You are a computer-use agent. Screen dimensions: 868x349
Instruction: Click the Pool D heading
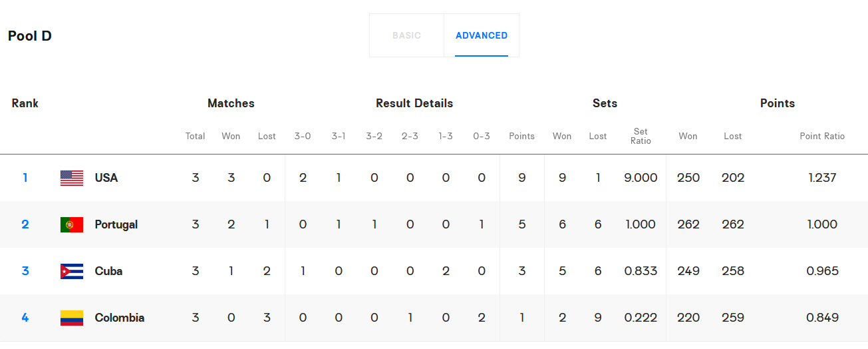(x=30, y=36)
